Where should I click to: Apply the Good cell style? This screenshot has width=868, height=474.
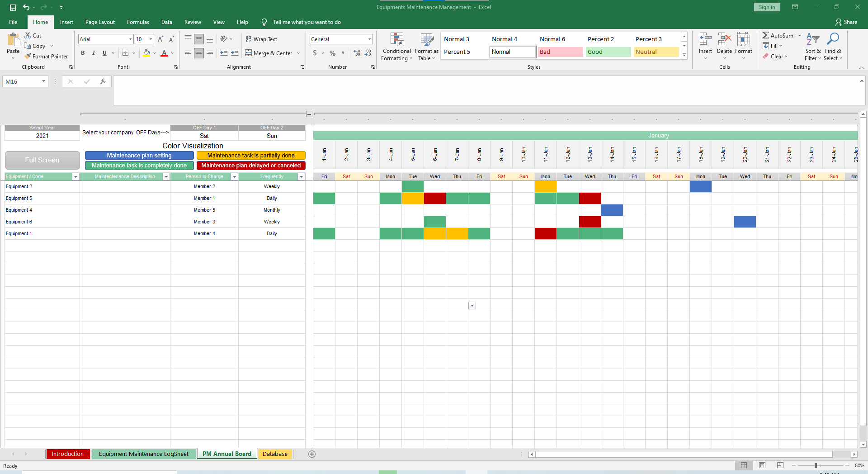click(608, 52)
